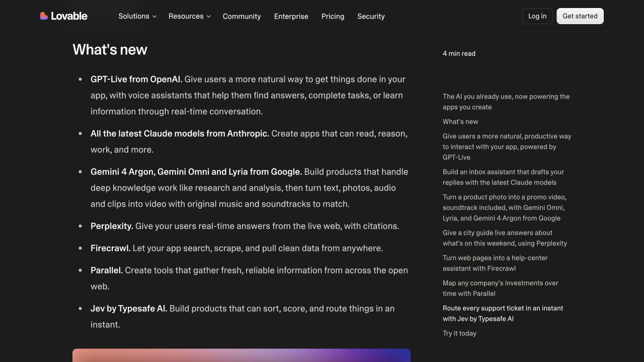Click the What's new heading

(110, 49)
